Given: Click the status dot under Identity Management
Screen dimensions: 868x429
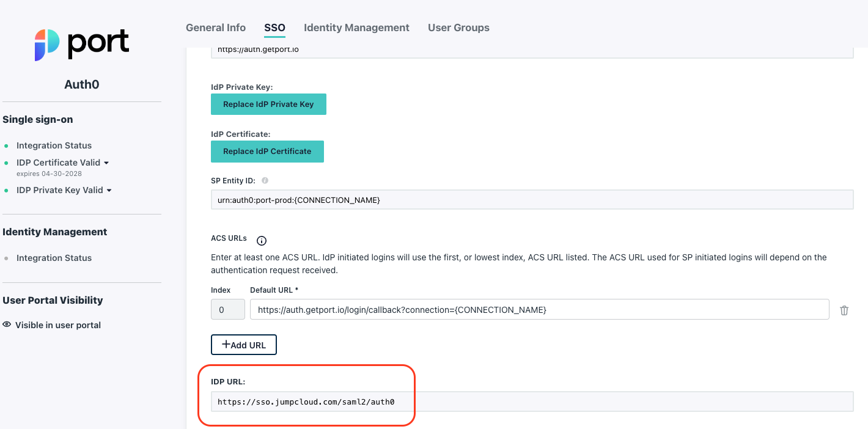Looking at the screenshot, I should 6,258.
